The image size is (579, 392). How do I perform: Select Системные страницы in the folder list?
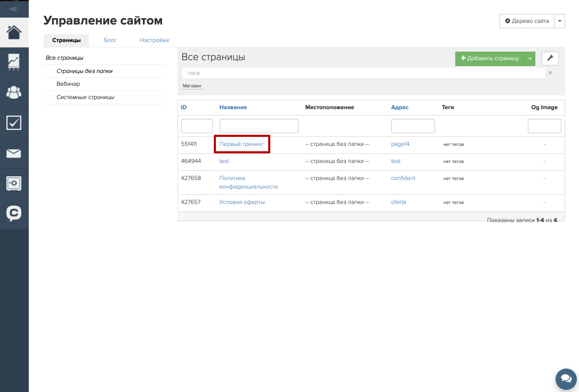tap(85, 97)
